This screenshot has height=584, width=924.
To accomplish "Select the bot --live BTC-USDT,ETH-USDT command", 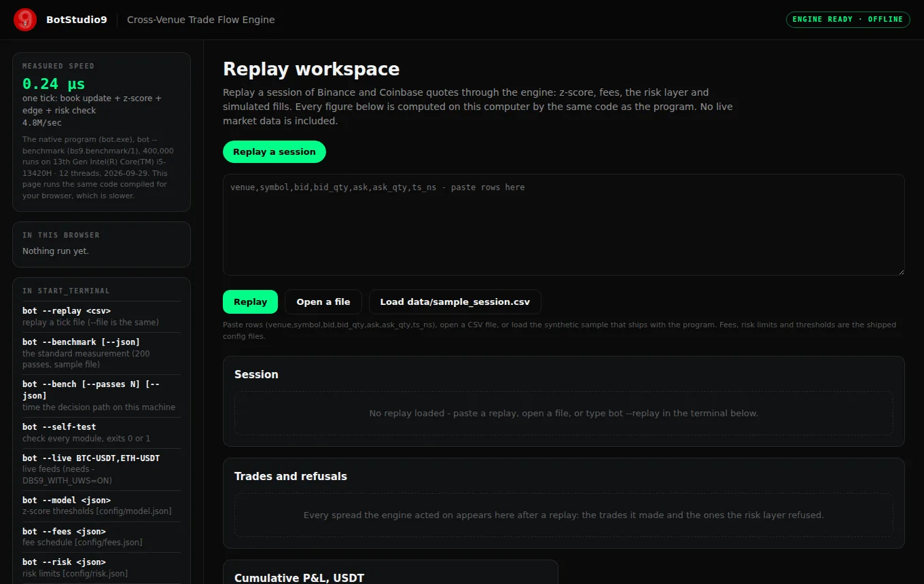I will [x=91, y=458].
